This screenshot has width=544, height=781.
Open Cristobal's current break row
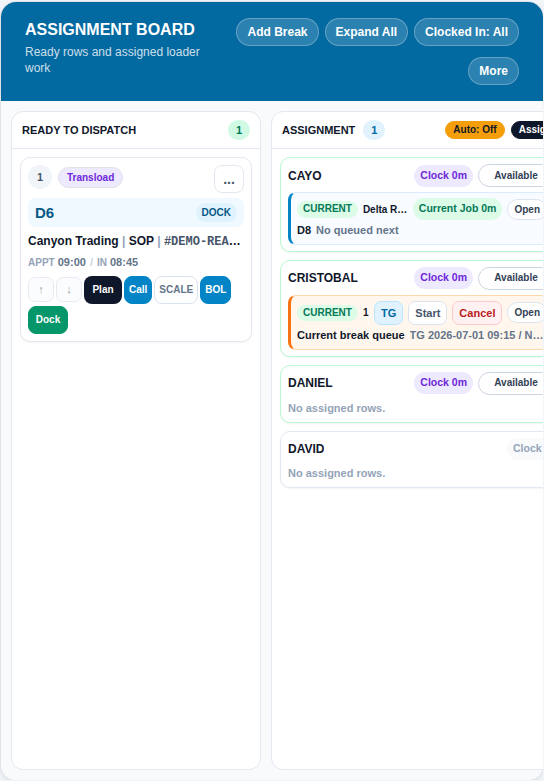click(527, 312)
